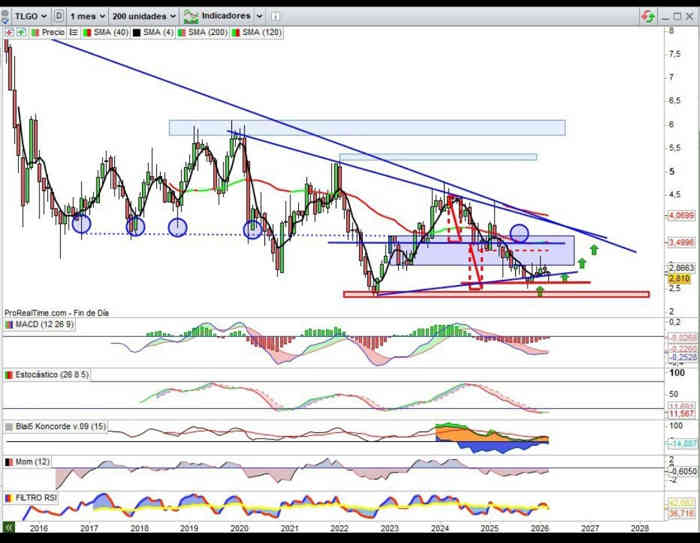Click the red-green refresh arrows icon
The image size is (700, 543).
[x=648, y=17]
